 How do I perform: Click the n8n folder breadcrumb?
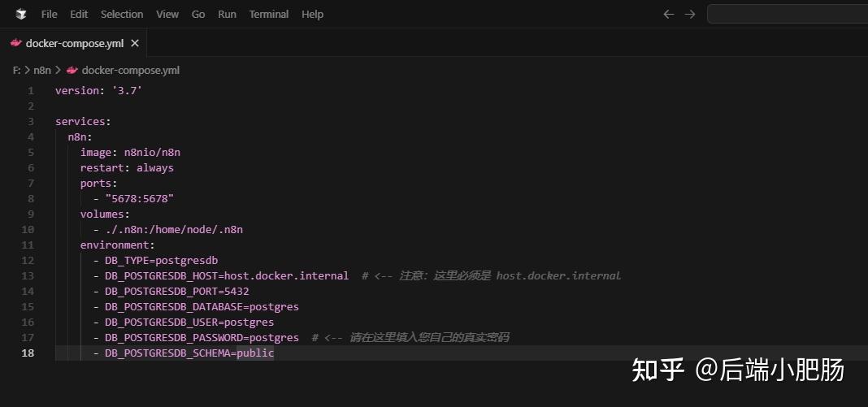click(42, 70)
